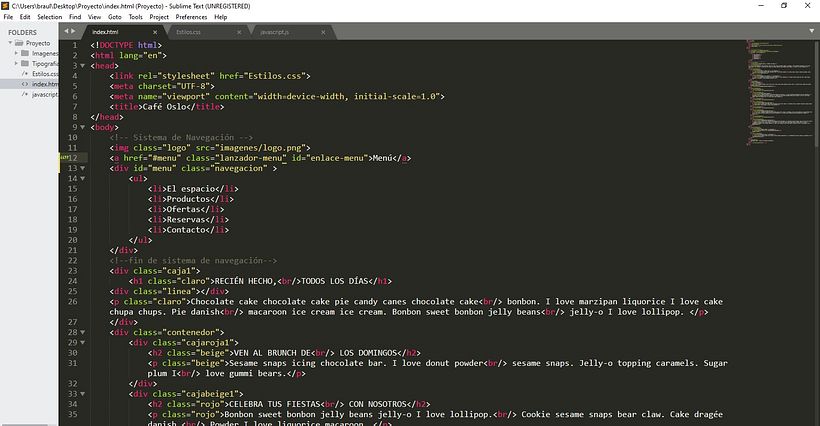Click the Sublime Text app icon in title bar
820x426 pixels.
click(x=5, y=6)
